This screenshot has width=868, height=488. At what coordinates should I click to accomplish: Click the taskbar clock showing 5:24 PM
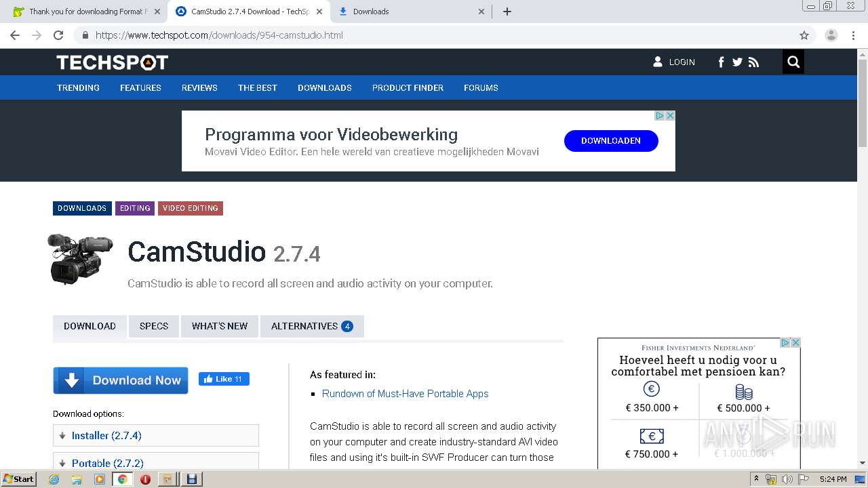[x=833, y=479]
